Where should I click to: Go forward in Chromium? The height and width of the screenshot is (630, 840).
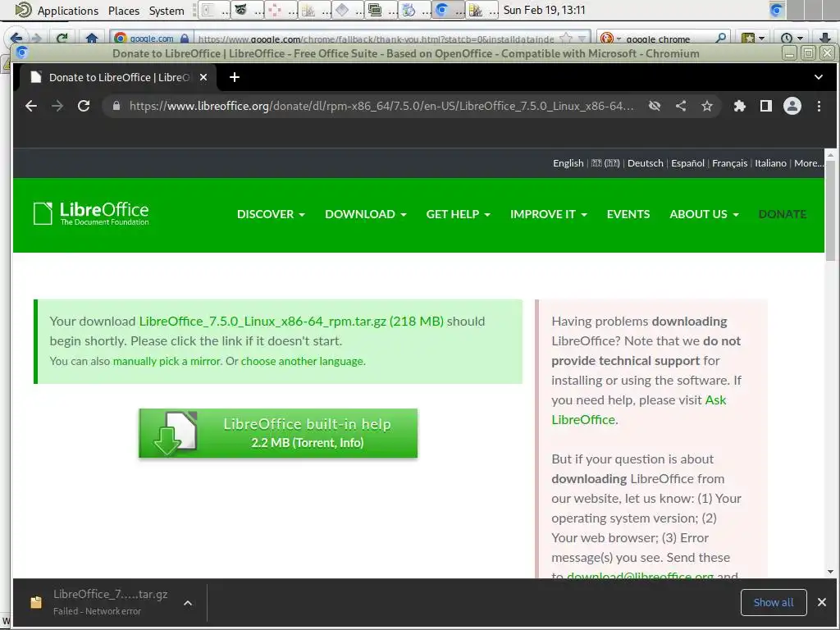click(57, 106)
